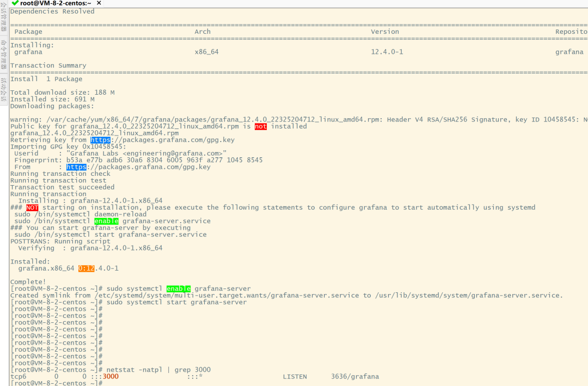Click the highlighted https in the 'From' line
The image size is (588, 386).
[x=77, y=167]
